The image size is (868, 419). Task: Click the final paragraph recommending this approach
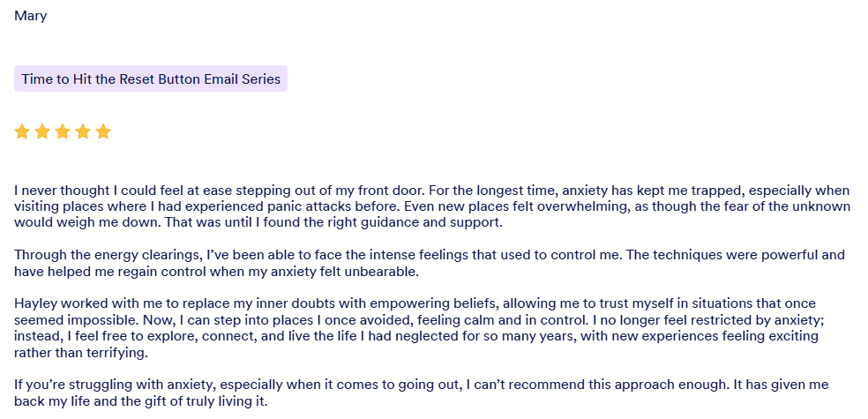[432, 393]
